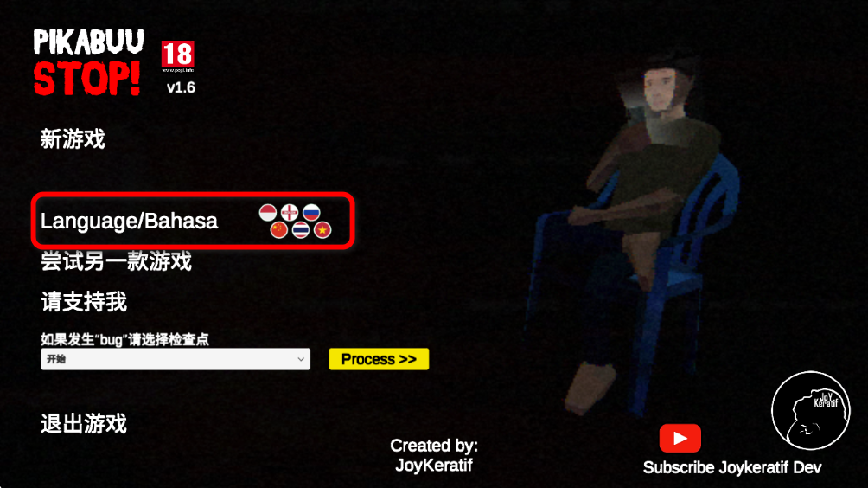Click the JoyKeratif circular logo
The height and width of the screenshot is (488, 868).
pyautogui.click(x=811, y=410)
